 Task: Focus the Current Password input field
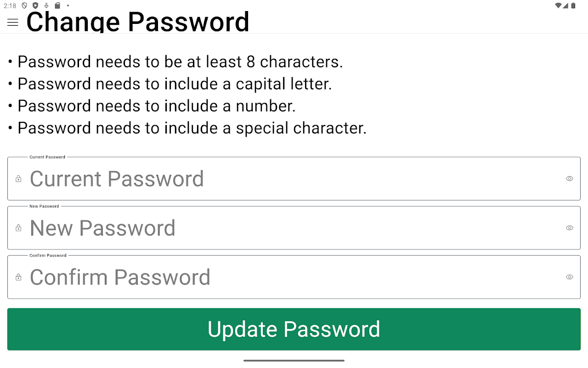click(x=294, y=179)
